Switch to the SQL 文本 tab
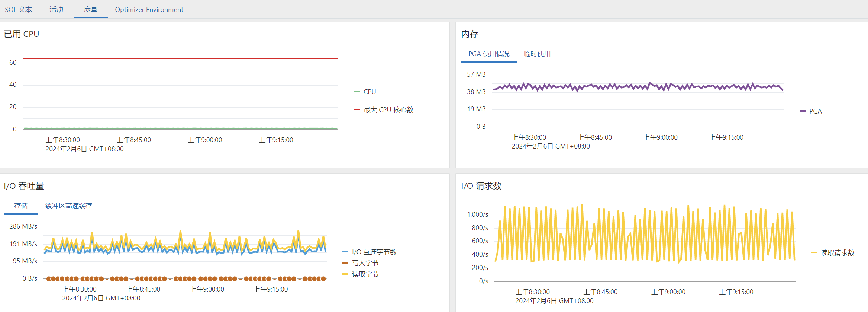The height and width of the screenshot is (312, 868). (18, 9)
